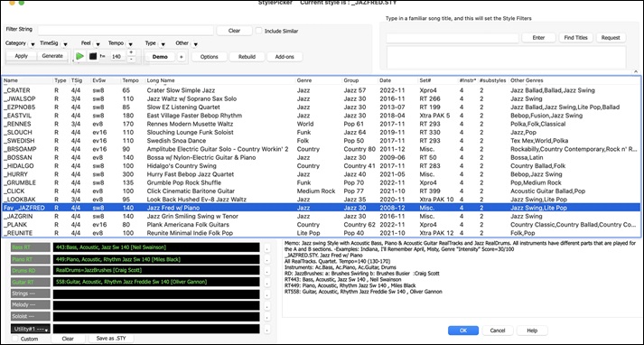Select the Melody track label

point(31,304)
